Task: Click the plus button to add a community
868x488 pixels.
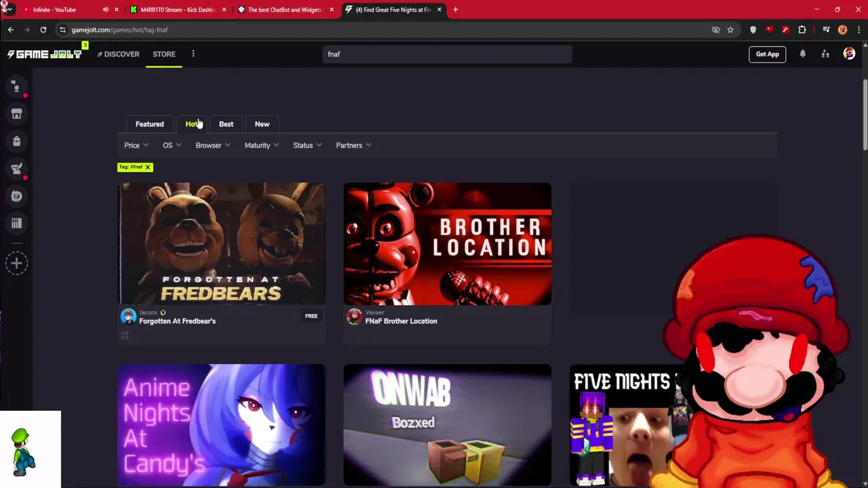Action: click(16, 264)
